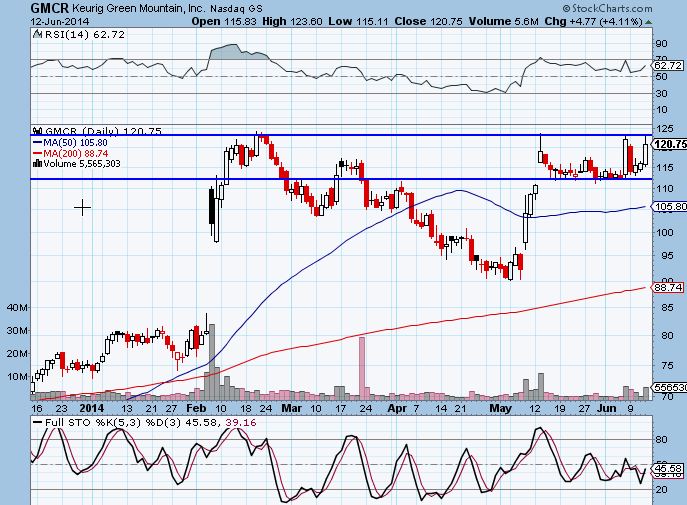Click the volume value tag on right axis

[x=670, y=387]
